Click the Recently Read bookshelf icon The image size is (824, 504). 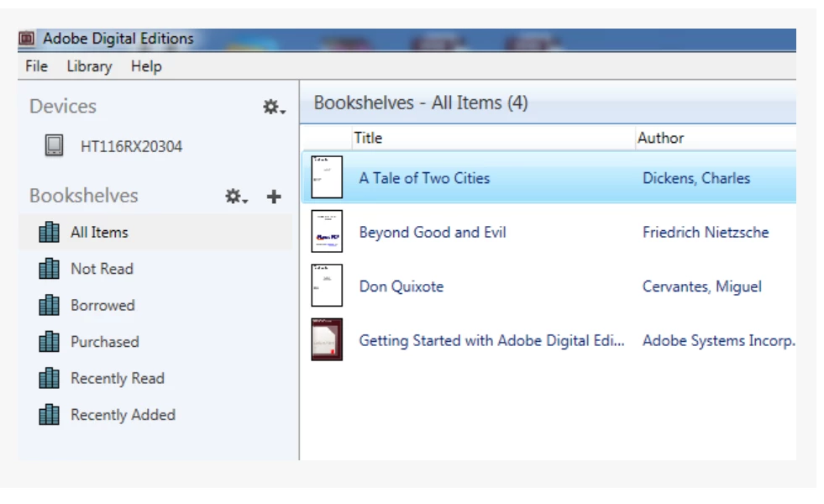(49, 378)
